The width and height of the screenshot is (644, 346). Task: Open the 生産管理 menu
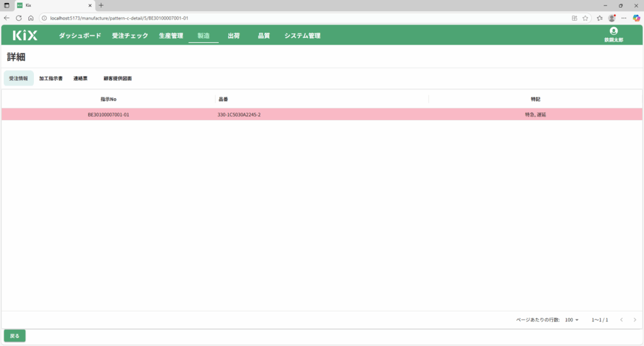pyautogui.click(x=171, y=36)
